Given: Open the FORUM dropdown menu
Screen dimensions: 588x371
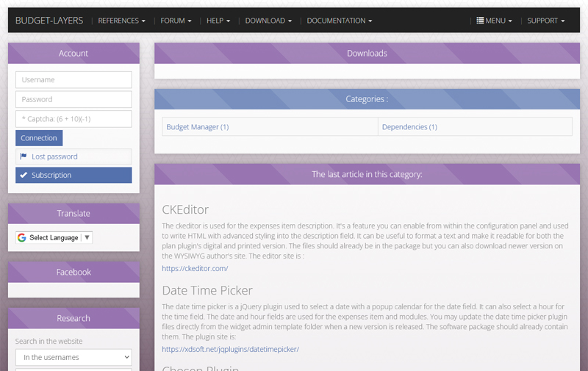Looking at the screenshot, I should pyautogui.click(x=176, y=21).
